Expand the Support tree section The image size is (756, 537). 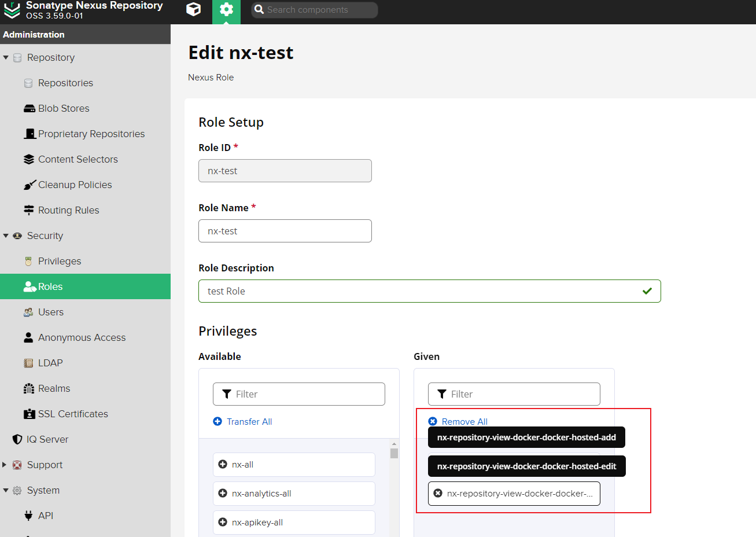coord(5,465)
